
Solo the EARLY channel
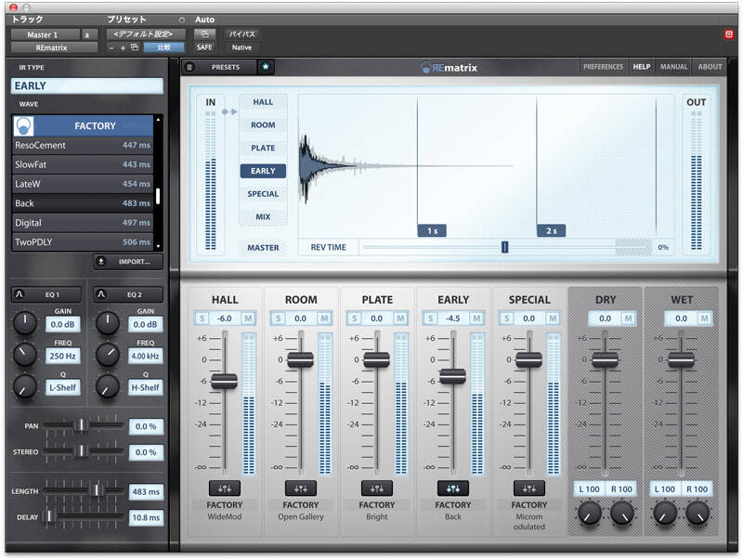coord(431,319)
